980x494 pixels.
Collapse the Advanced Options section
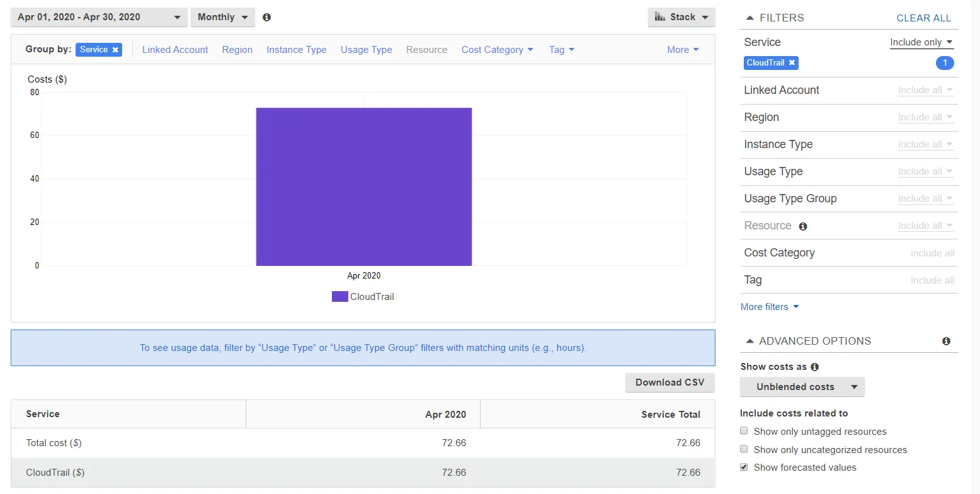click(749, 341)
